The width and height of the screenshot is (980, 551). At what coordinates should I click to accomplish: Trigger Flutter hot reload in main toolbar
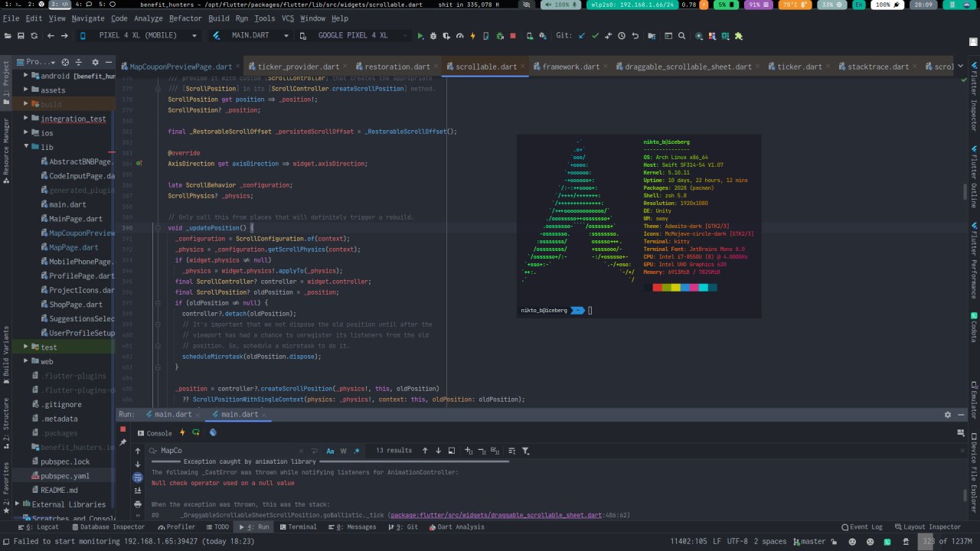tap(472, 36)
